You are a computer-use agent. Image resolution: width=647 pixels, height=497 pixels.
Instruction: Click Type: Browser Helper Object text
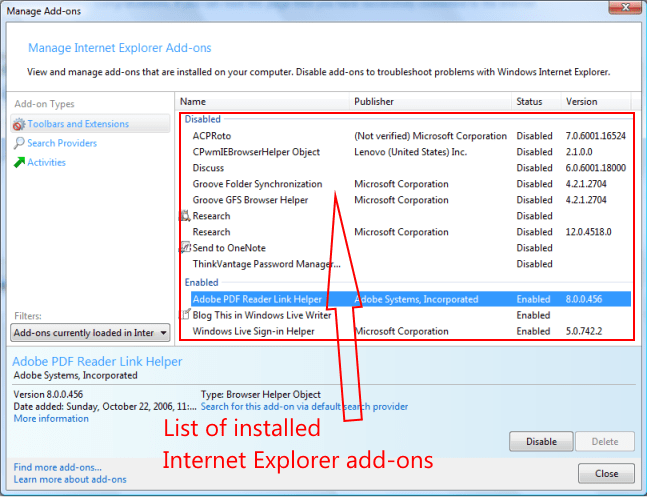[x=261, y=395]
